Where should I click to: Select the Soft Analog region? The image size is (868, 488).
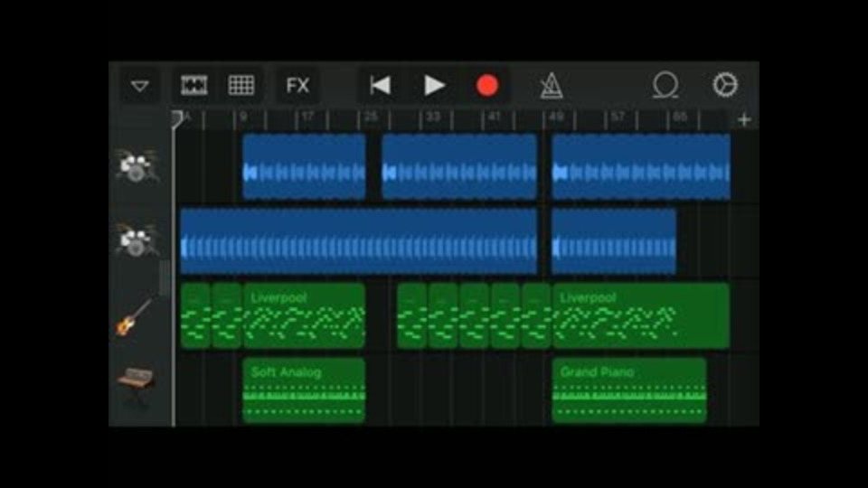pos(304,390)
